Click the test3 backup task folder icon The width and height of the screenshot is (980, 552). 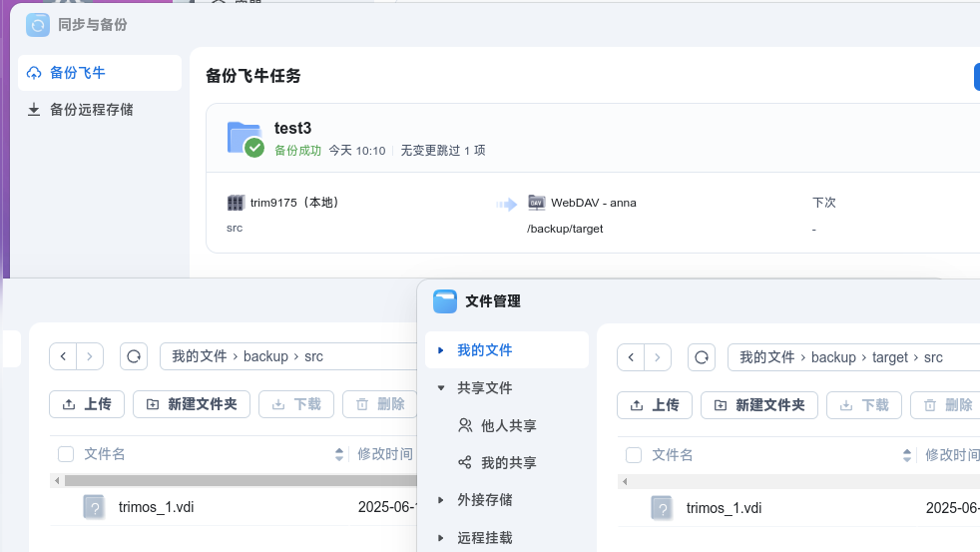point(245,139)
